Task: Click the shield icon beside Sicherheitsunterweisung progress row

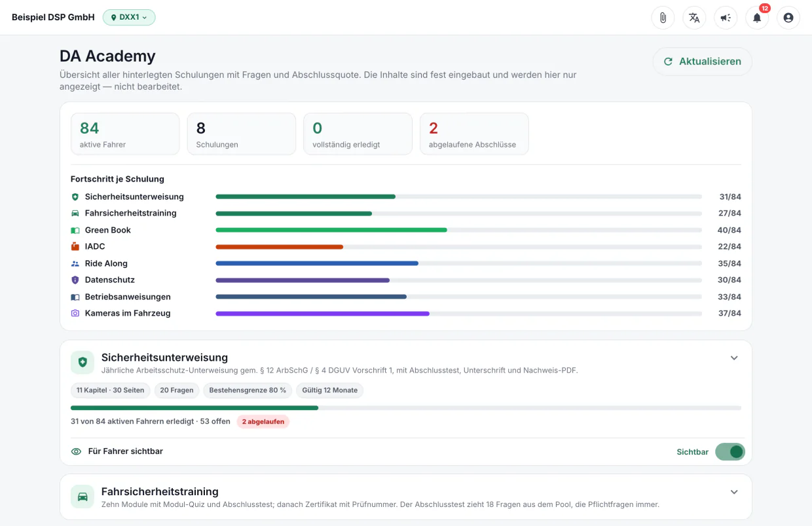Action: point(75,197)
